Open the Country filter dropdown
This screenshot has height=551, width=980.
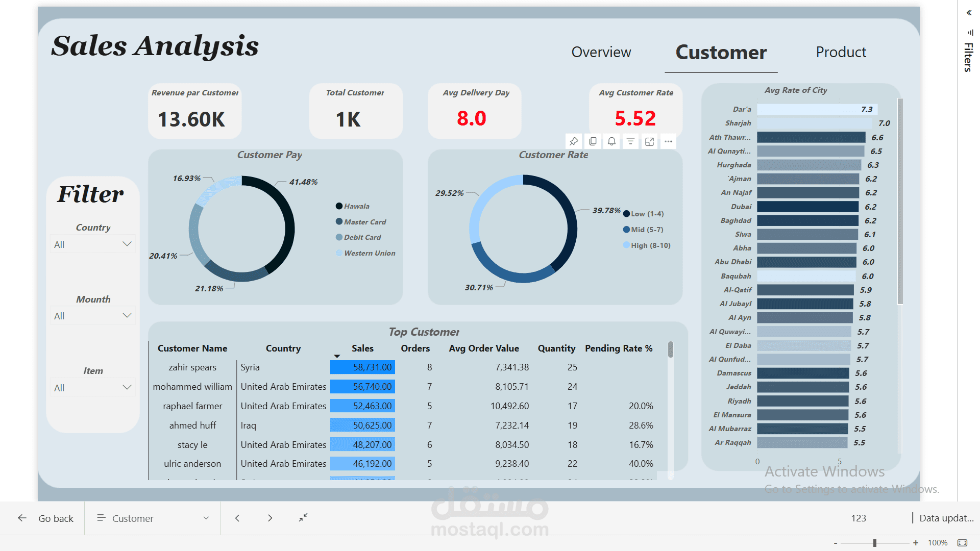tap(93, 244)
